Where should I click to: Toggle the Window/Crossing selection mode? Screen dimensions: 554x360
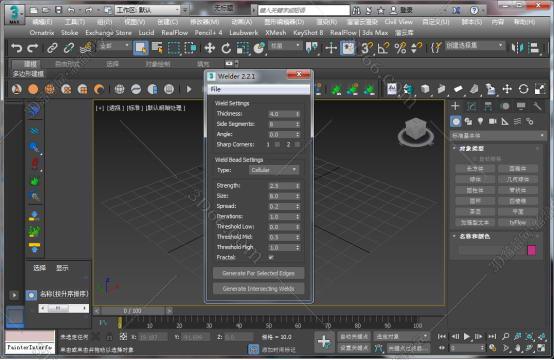(190, 48)
